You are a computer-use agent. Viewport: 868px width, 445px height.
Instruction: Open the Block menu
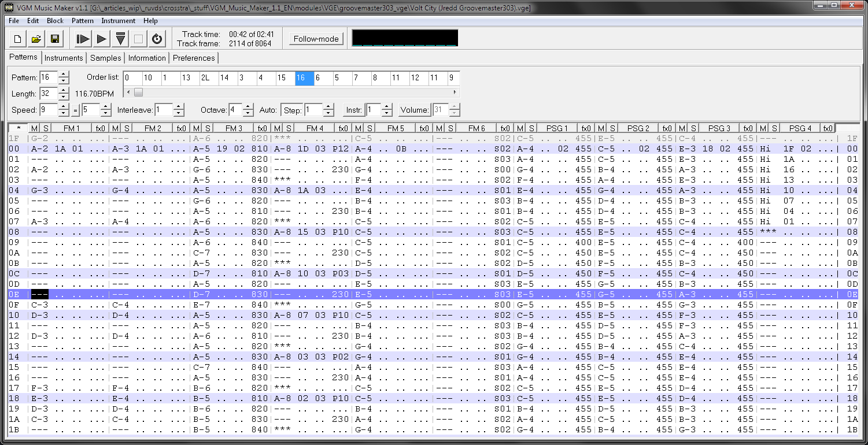(x=56, y=21)
